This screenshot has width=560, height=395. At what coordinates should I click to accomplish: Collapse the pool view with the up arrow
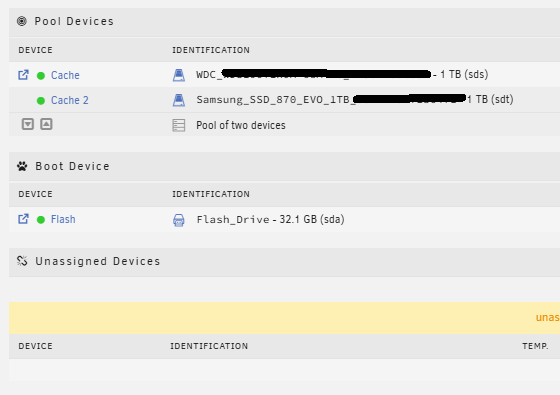coord(46,124)
